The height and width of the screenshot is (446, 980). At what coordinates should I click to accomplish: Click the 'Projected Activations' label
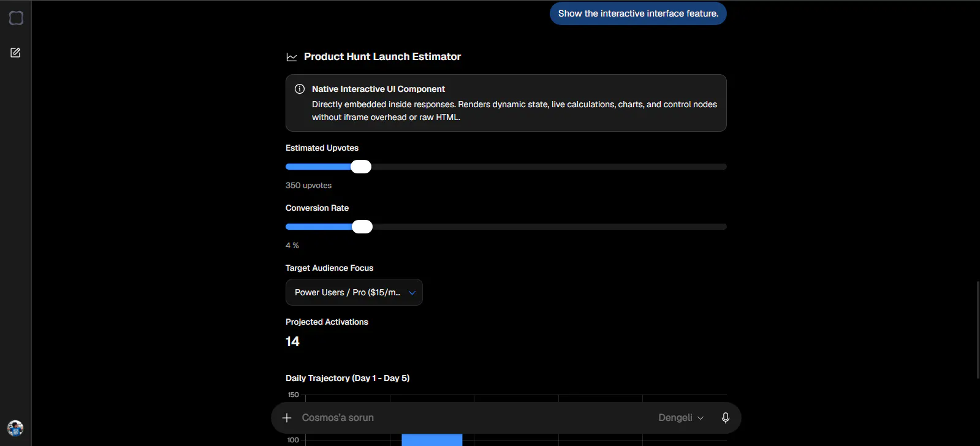pos(327,322)
